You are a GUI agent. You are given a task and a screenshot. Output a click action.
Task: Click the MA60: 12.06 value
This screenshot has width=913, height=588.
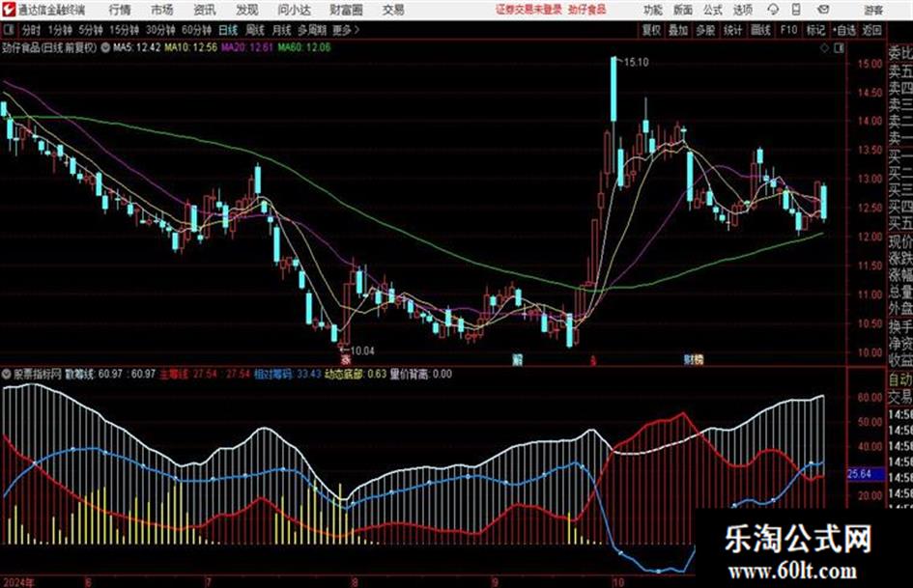coord(304,47)
